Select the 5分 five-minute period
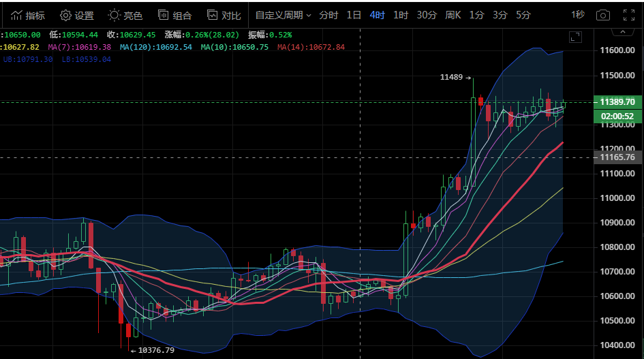Screen dimensions: 644x359 coord(523,15)
